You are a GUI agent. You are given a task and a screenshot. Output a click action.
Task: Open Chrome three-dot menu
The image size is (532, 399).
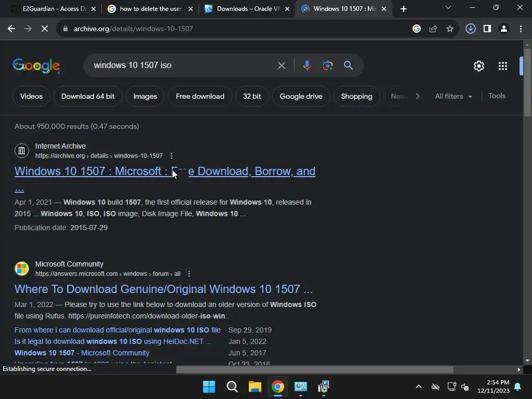(x=521, y=29)
